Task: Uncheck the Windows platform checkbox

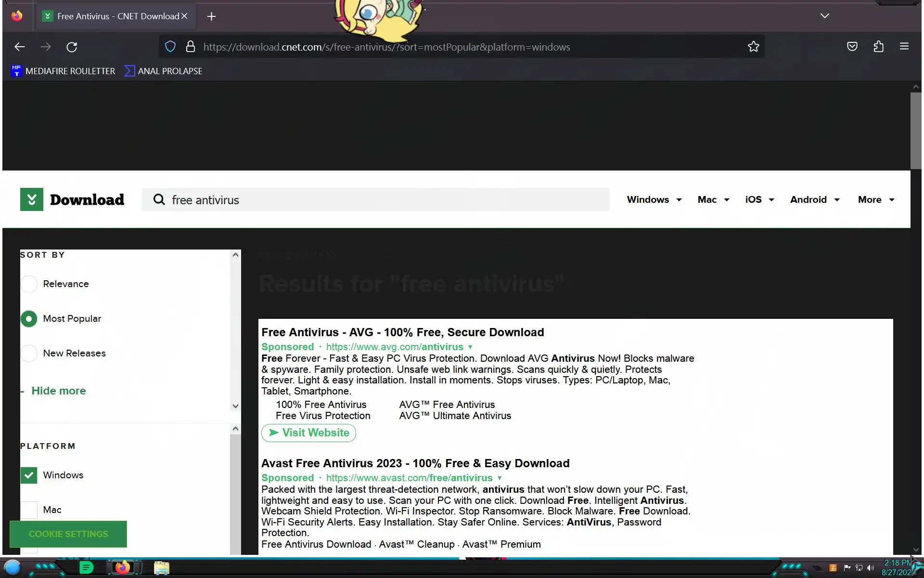Action: [x=29, y=475]
